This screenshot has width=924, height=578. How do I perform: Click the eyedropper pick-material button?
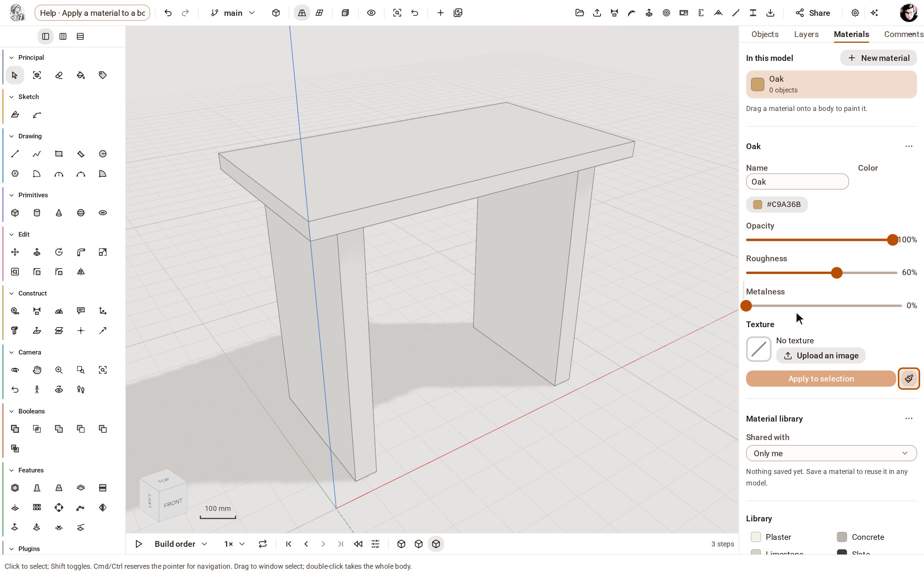point(909,379)
